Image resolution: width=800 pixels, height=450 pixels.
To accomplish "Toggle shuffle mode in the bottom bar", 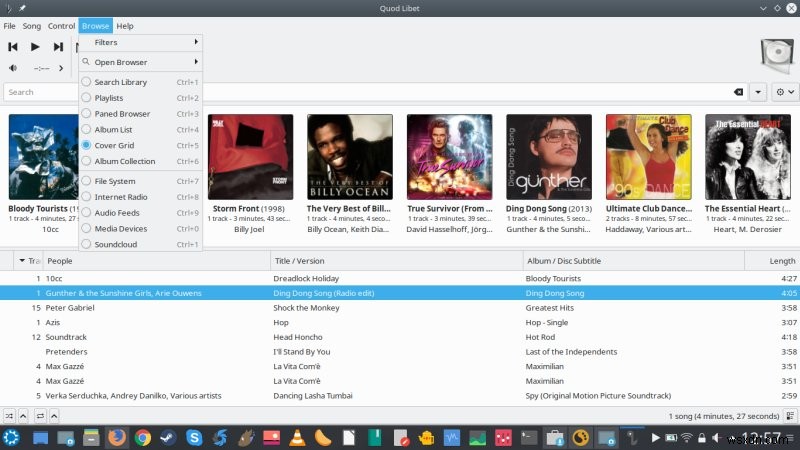I will click(x=9, y=416).
